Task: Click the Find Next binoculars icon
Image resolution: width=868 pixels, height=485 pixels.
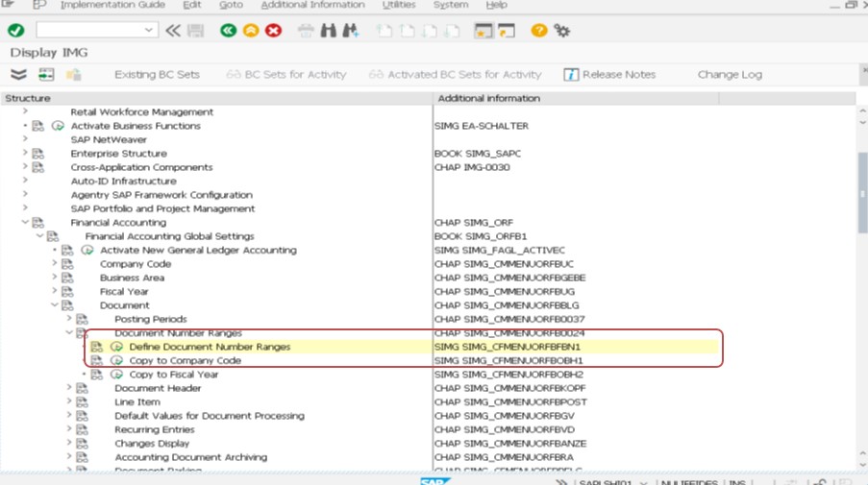Action: pyautogui.click(x=351, y=31)
